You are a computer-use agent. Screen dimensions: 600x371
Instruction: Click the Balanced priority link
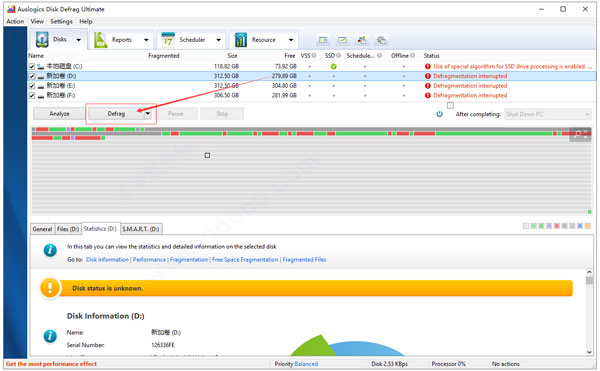[306, 364]
